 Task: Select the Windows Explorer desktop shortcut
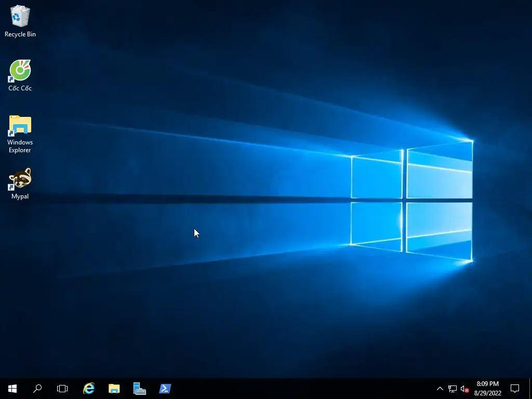(20, 134)
